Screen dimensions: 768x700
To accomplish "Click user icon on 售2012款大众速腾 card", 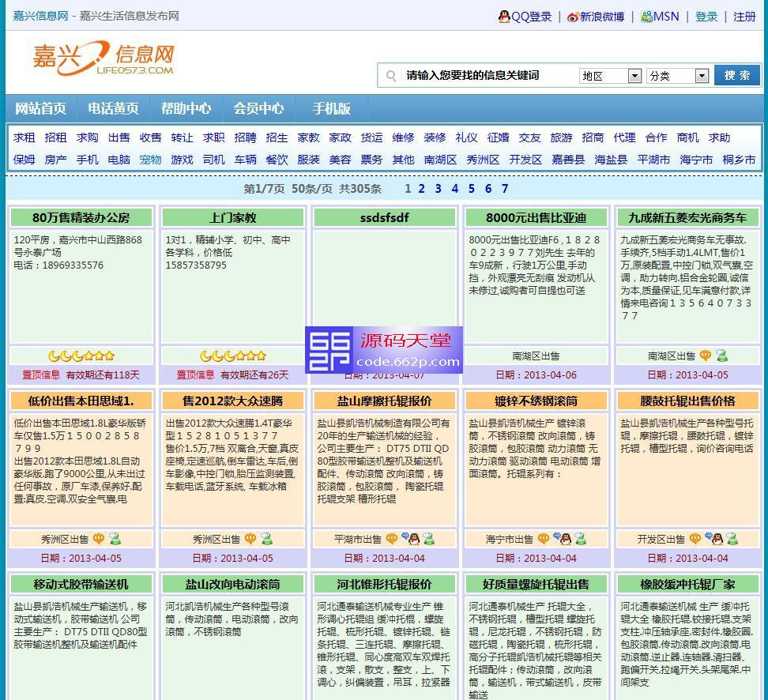I will coord(267,539).
